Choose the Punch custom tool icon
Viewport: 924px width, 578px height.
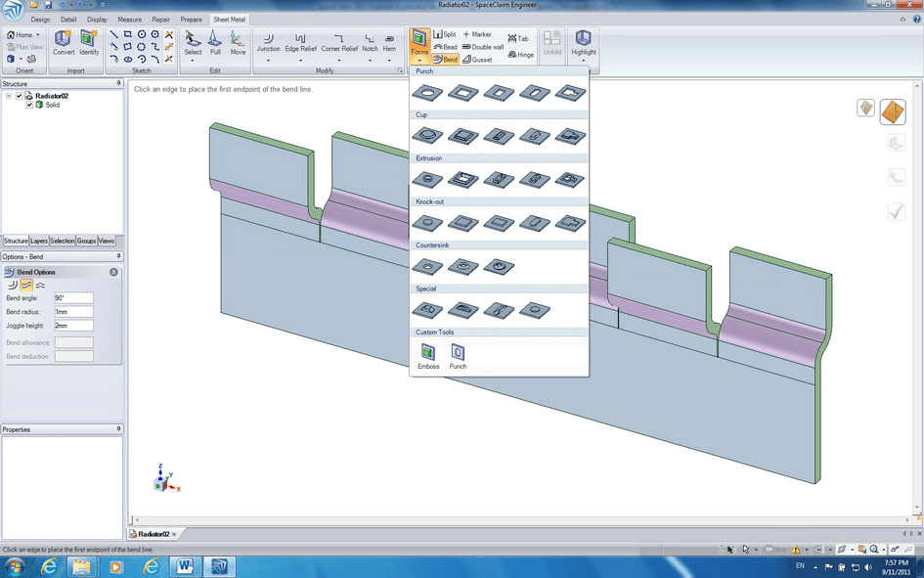tap(458, 357)
